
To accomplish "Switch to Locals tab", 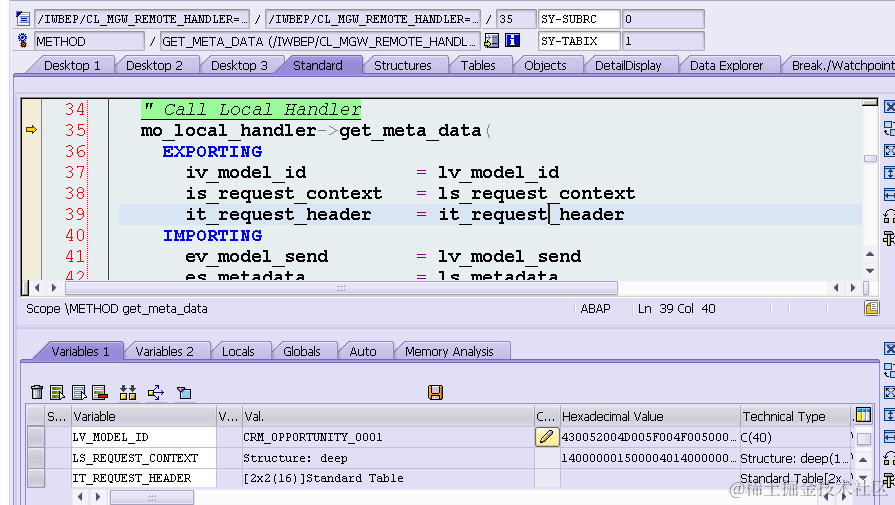I will coord(238,352).
